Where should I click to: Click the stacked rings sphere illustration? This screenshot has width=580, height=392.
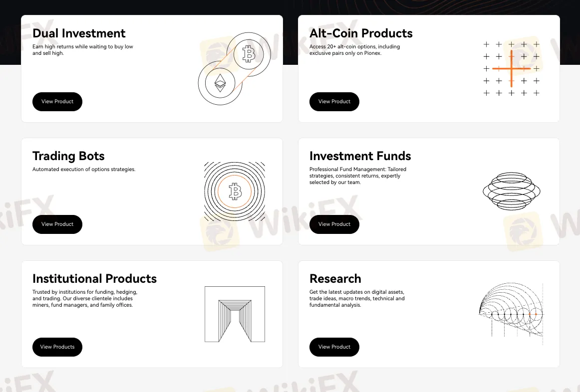(x=512, y=192)
